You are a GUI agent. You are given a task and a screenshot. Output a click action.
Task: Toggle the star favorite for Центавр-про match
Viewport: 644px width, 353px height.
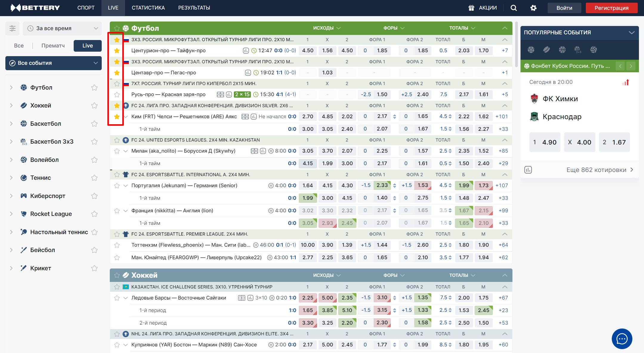(116, 73)
